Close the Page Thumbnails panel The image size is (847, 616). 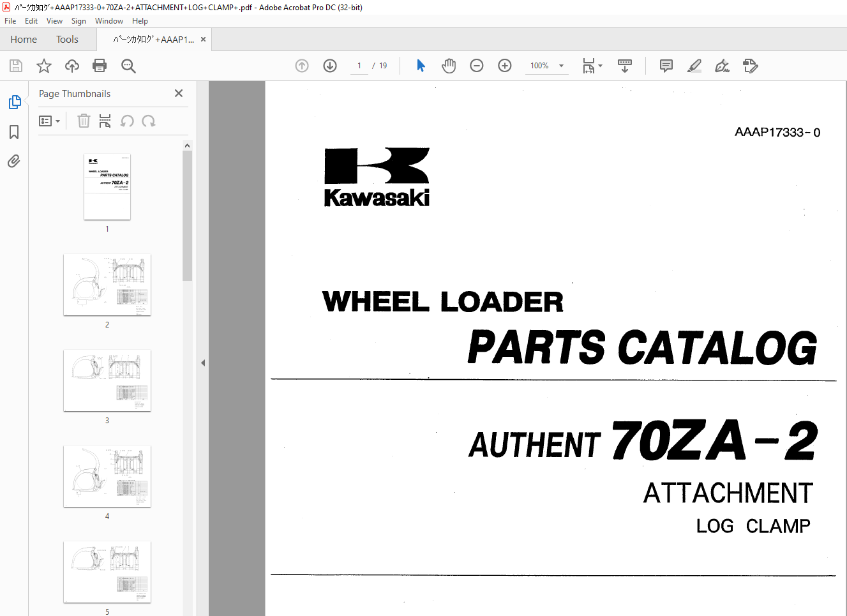[x=179, y=93]
